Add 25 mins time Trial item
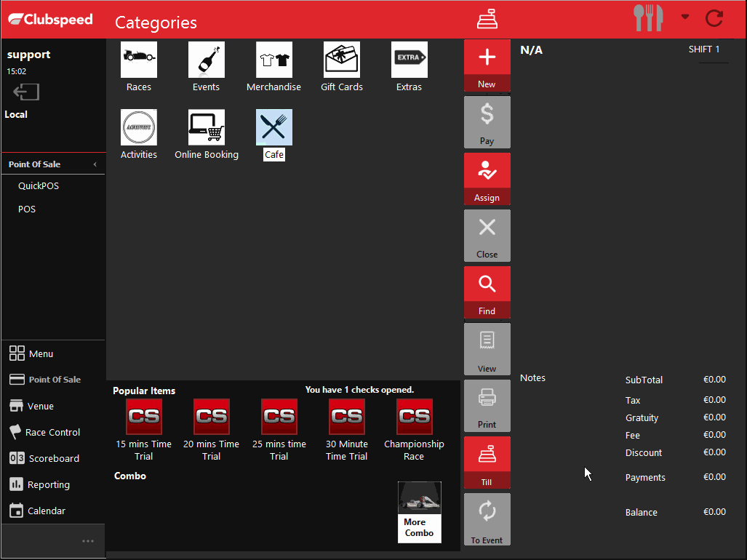Image resolution: width=747 pixels, height=560 pixels. pyautogui.click(x=279, y=430)
